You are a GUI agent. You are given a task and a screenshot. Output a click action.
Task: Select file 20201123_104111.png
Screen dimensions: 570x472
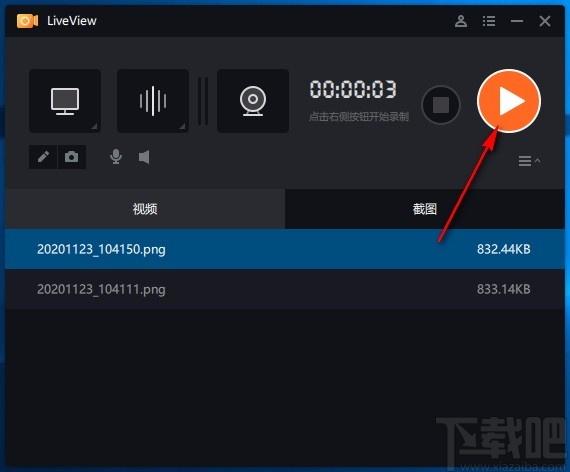285,289
